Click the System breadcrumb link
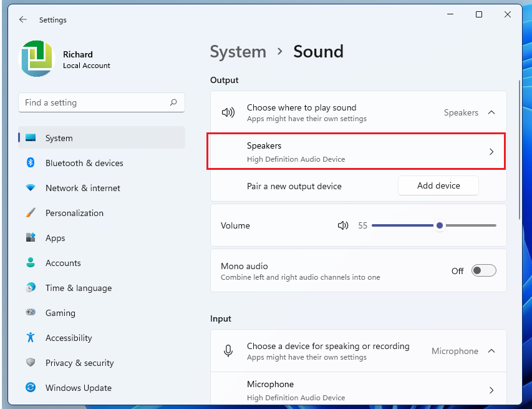 (x=238, y=52)
